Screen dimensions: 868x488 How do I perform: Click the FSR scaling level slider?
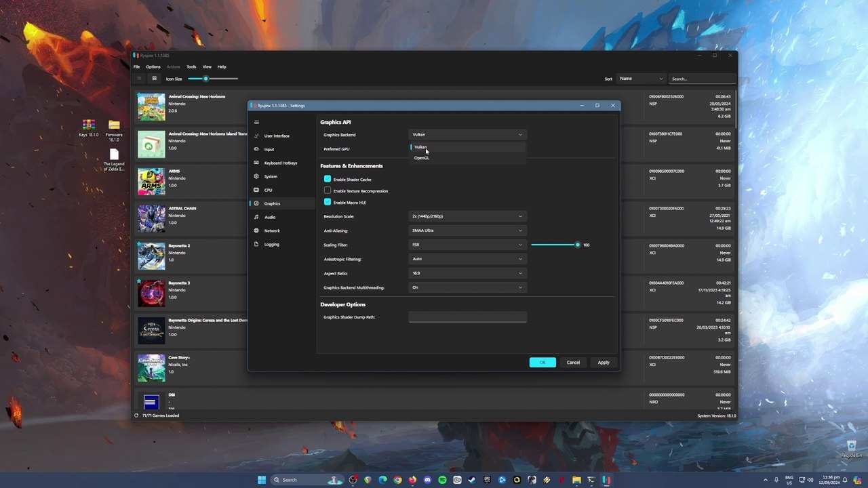(555, 245)
